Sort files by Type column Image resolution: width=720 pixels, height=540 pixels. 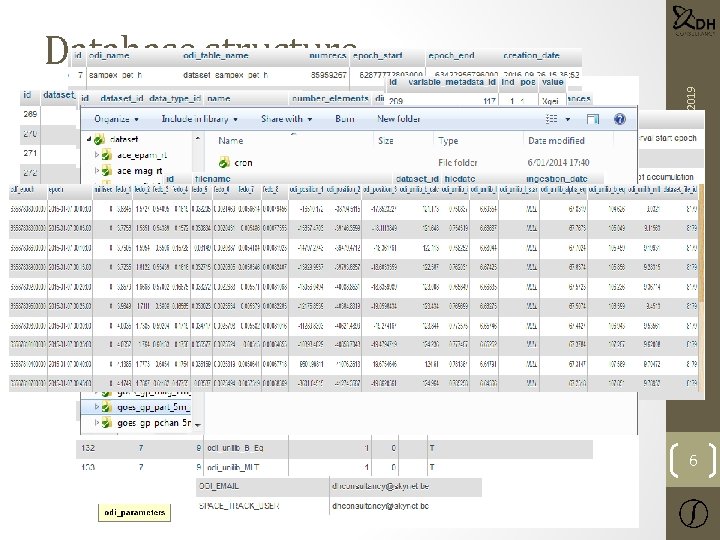click(448, 141)
